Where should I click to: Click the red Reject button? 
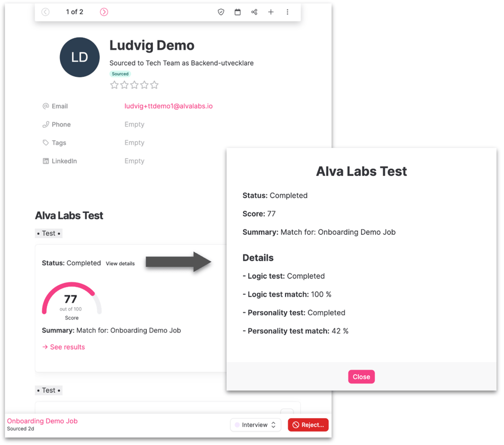pos(308,425)
